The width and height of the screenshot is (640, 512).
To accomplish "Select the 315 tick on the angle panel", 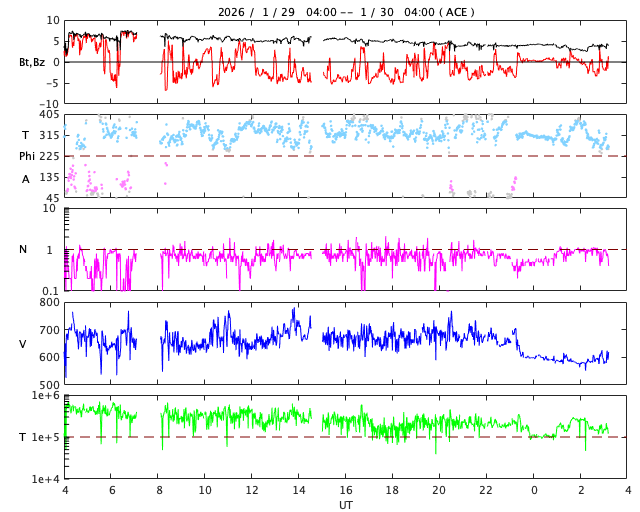I will (x=48, y=135).
